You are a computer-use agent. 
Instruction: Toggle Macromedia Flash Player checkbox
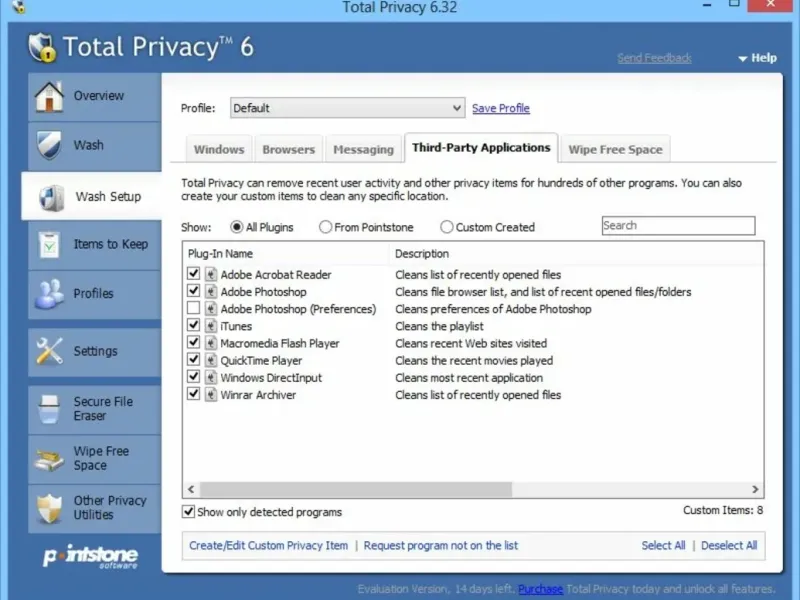(x=193, y=342)
